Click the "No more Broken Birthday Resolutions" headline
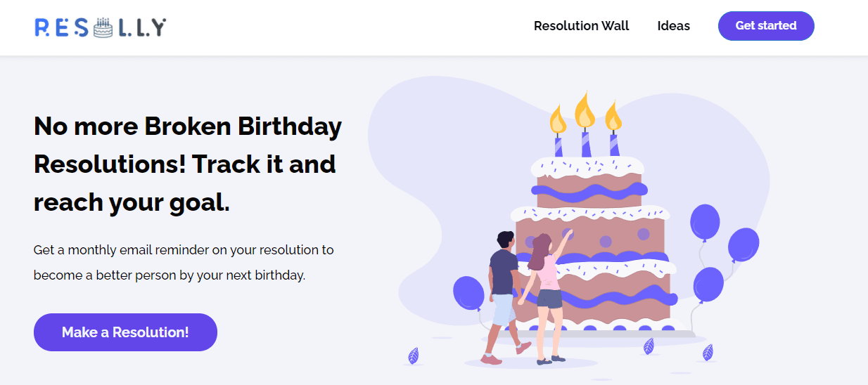868x385 pixels. 188,164
